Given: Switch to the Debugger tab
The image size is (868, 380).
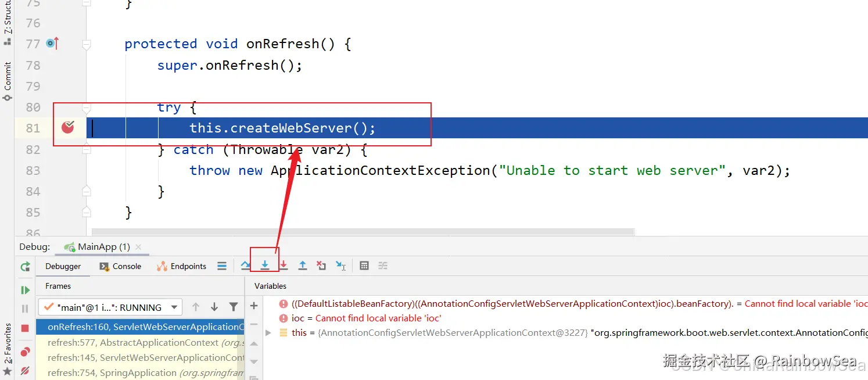Looking at the screenshot, I should (63, 266).
